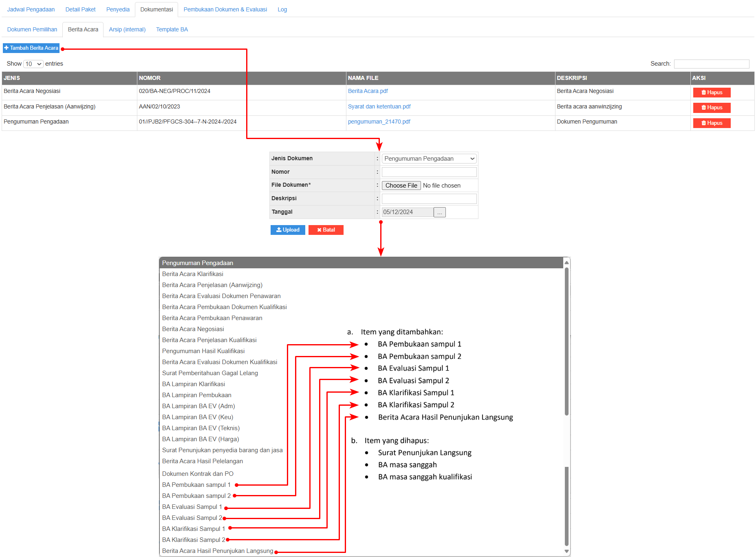Click the Deskripsi input field

point(429,199)
